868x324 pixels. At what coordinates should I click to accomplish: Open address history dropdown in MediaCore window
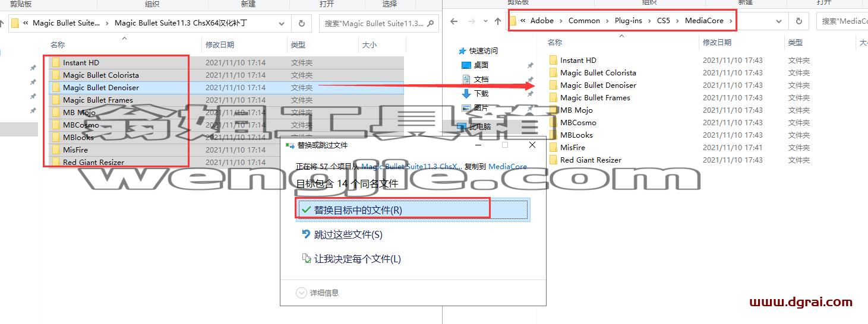coord(779,21)
